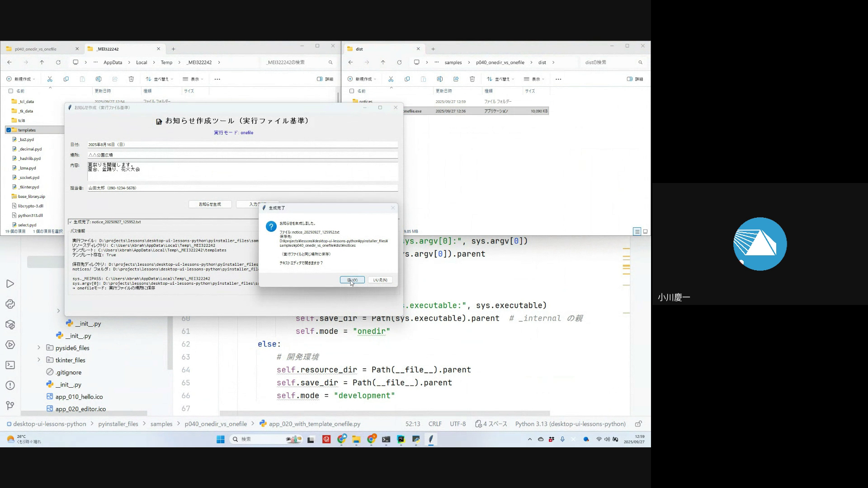The height and width of the screenshot is (488, 868).
Task: Toggle select-all checkbox beside 名前 in left window
Action: pos(11,91)
